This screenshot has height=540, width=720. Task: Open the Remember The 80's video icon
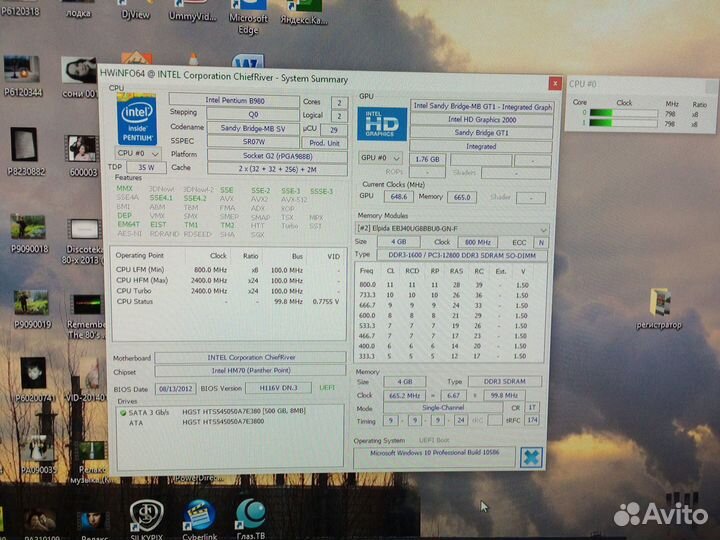86,317
